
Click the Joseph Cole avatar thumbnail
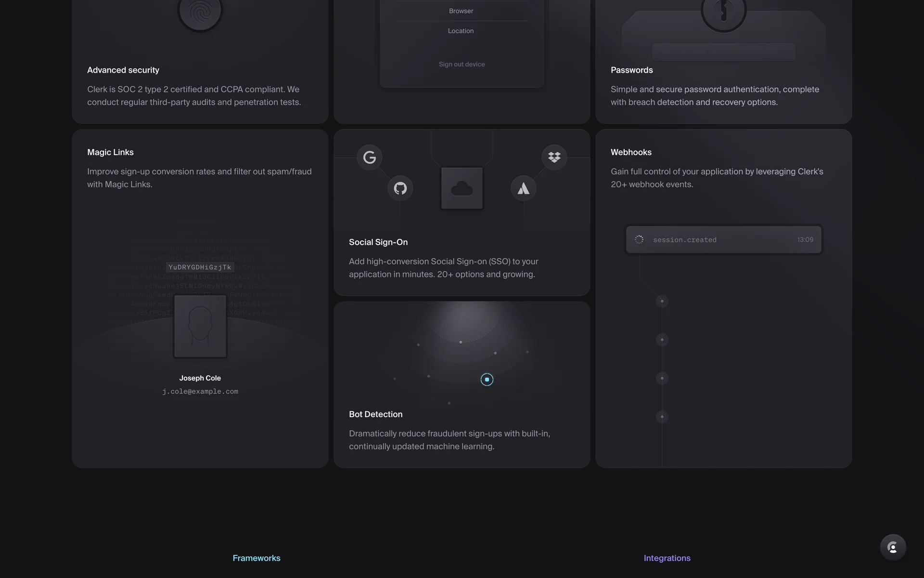(x=200, y=327)
